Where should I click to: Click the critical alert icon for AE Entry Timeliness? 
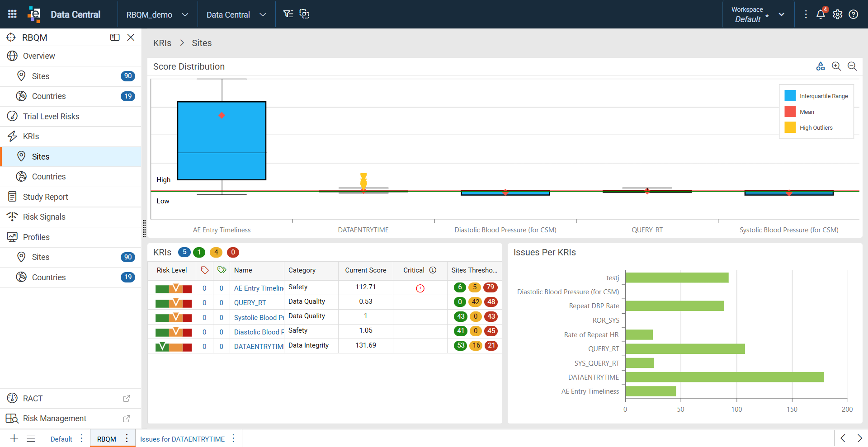coord(420,288)
